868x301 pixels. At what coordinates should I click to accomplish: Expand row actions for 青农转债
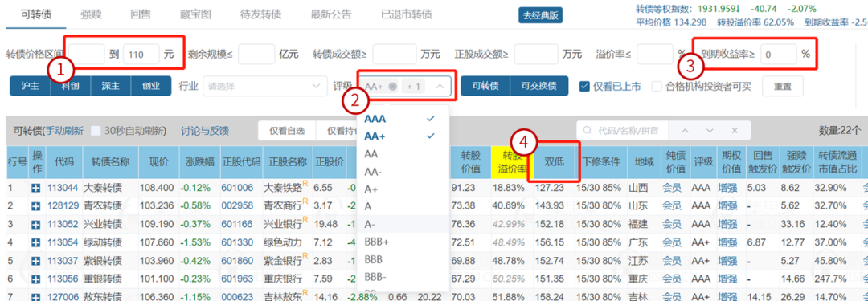coord(36,206)
